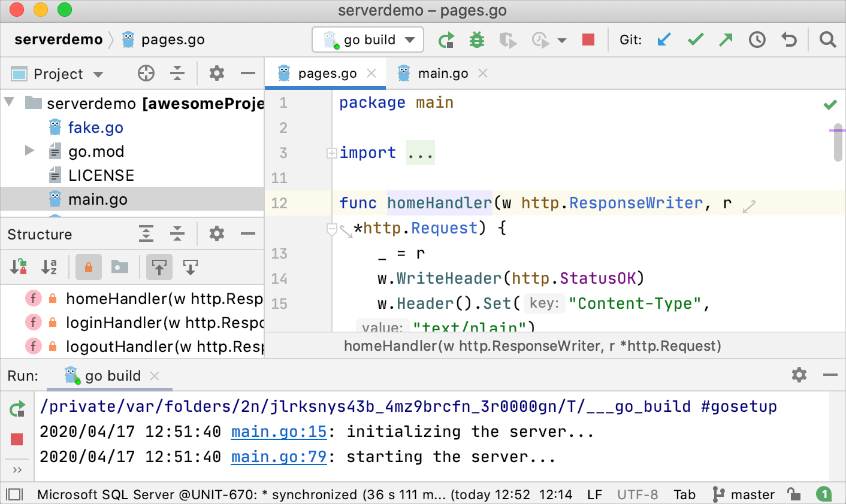Select fake.go in the project tree
846x504 pixels.
pos(95,127)
